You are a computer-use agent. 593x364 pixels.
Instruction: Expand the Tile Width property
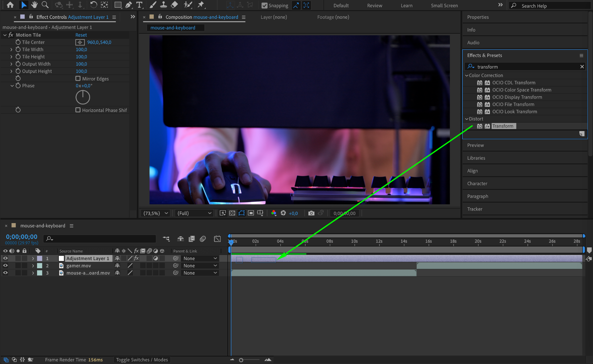tap(11, 49)
